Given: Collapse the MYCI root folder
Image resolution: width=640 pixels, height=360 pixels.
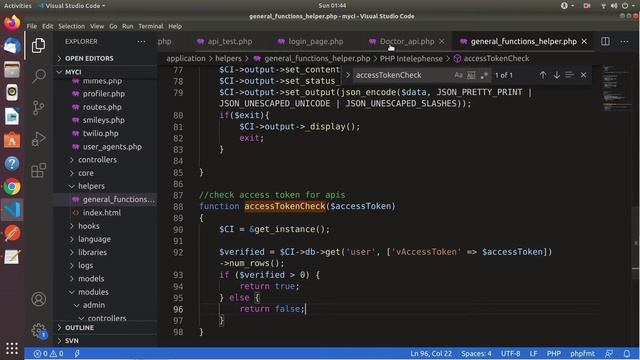Looking at the screenshot, I should [73, 71].
